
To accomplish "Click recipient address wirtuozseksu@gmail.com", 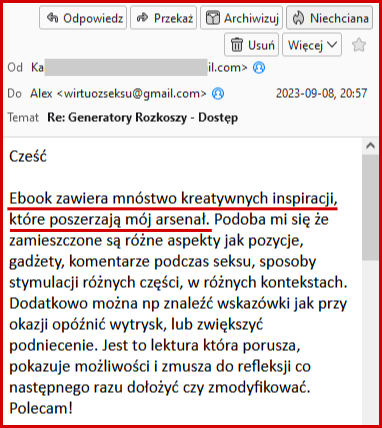I will pos(132,94).
